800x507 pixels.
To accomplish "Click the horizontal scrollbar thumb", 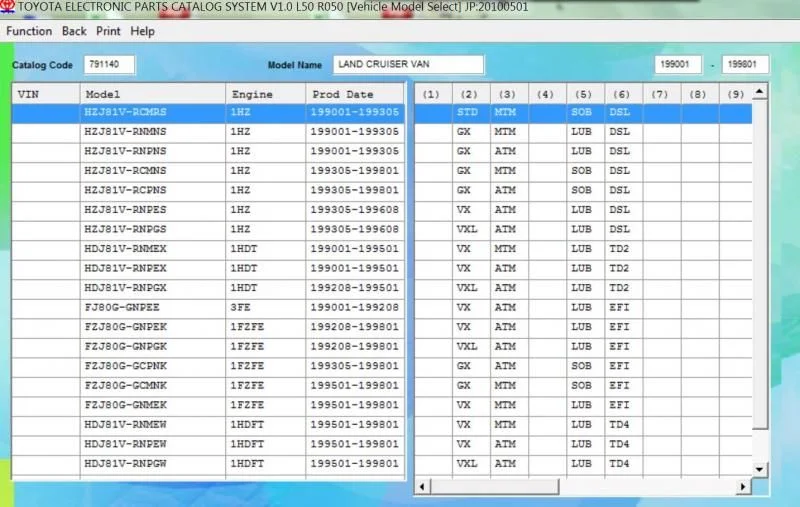I will pos(495,487).
